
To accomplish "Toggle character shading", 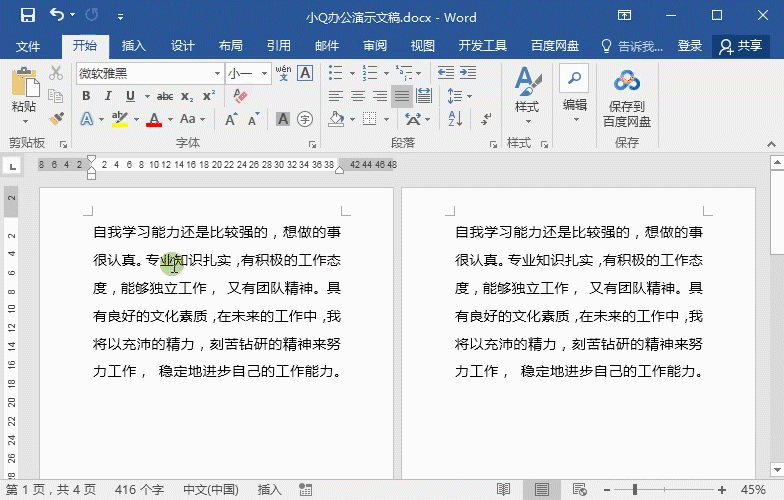I will pyautogui.click(x=283, y=119).
